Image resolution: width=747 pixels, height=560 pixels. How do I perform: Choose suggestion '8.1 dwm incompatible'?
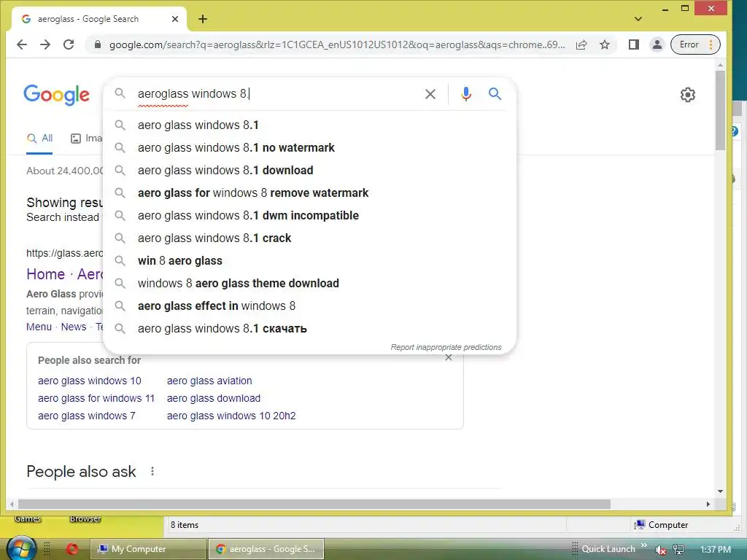[309, 216]
